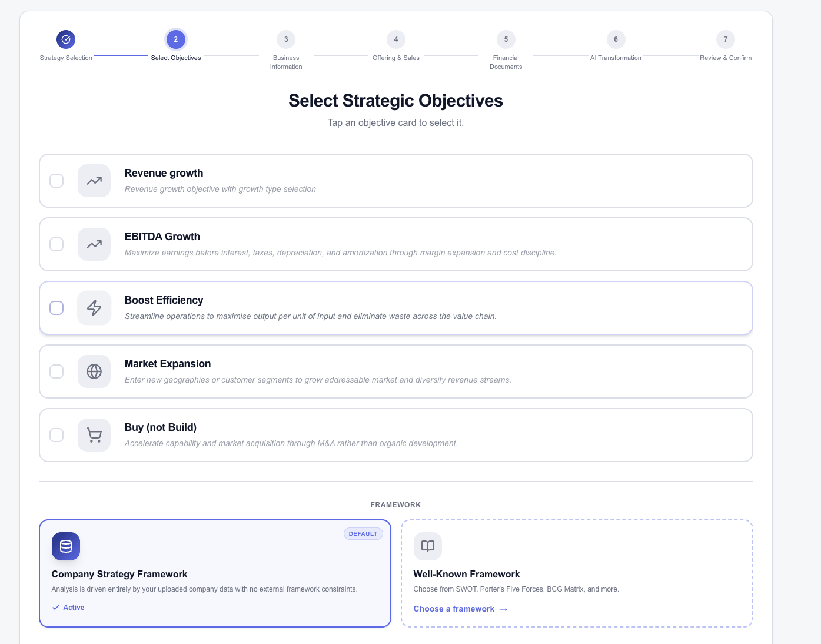
Task: Tick the EBITDA Growth checkbox
Action: pos(56,244)
